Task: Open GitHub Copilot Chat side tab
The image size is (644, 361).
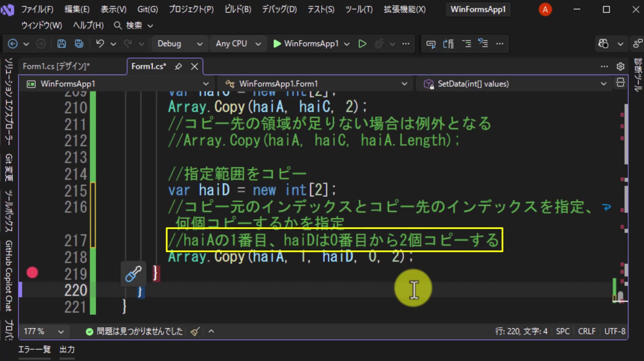Action: 9,276
